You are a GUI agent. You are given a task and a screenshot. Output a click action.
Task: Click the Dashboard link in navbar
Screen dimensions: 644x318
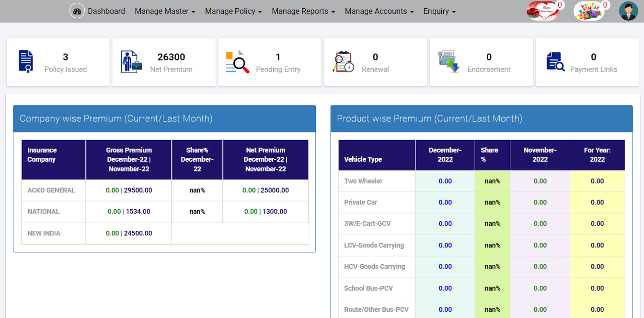(106, 11)
